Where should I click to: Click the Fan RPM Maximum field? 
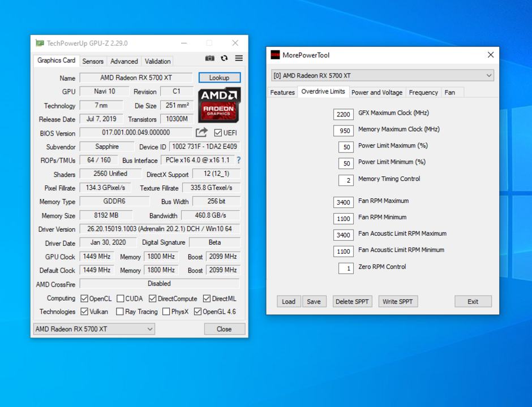pos(344,202)
